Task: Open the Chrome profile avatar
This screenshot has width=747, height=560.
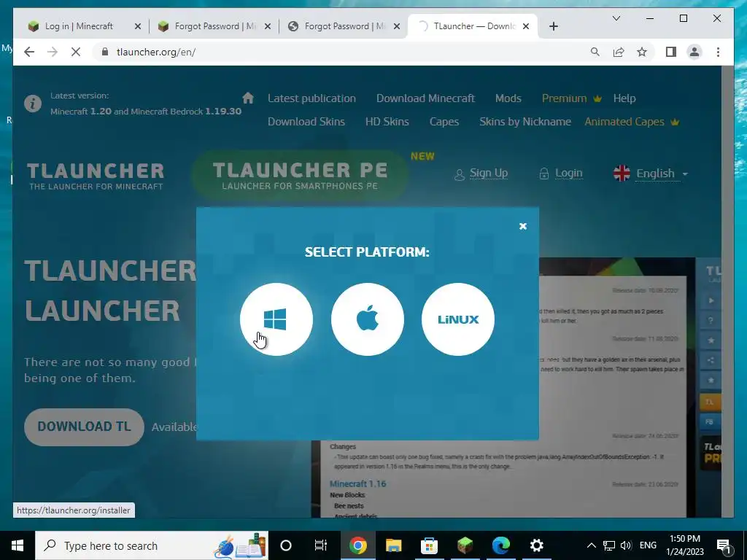Action: pos(694,52)
